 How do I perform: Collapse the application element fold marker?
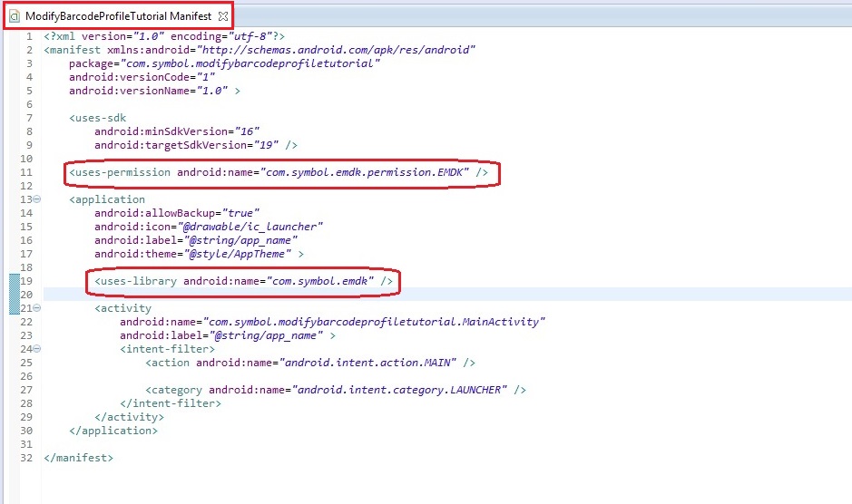37,199
